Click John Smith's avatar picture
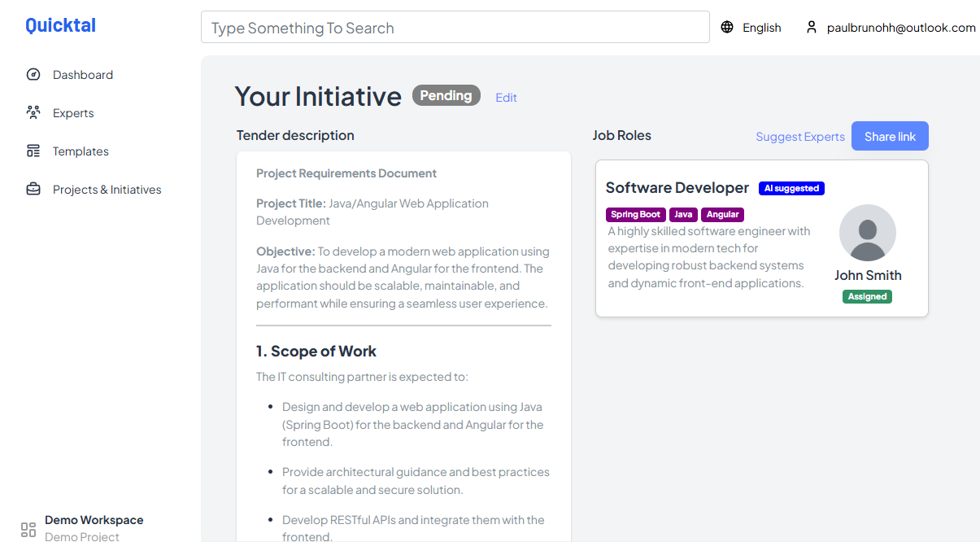The width and height of the screenshot is (980, 542). click(x=867, y=233)
